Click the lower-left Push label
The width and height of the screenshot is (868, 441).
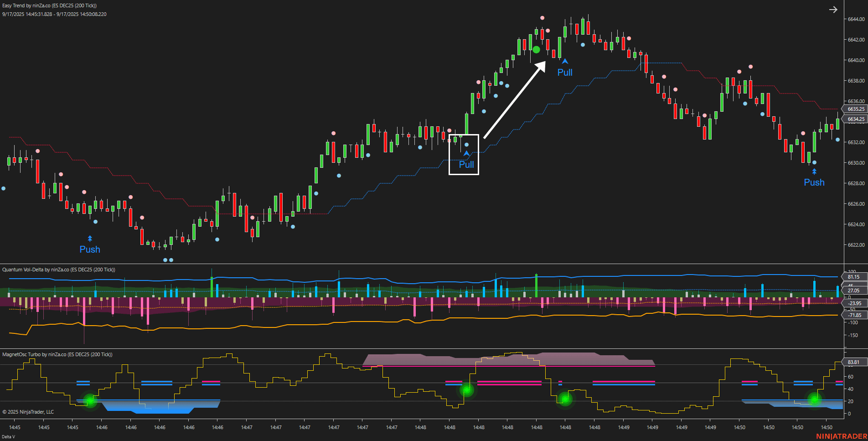90,249
